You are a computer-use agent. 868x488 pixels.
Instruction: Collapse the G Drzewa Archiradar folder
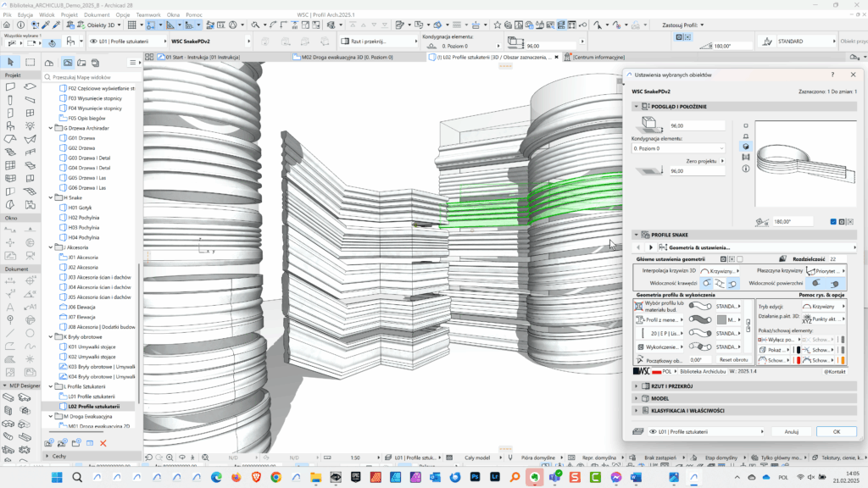click(50, 128)
